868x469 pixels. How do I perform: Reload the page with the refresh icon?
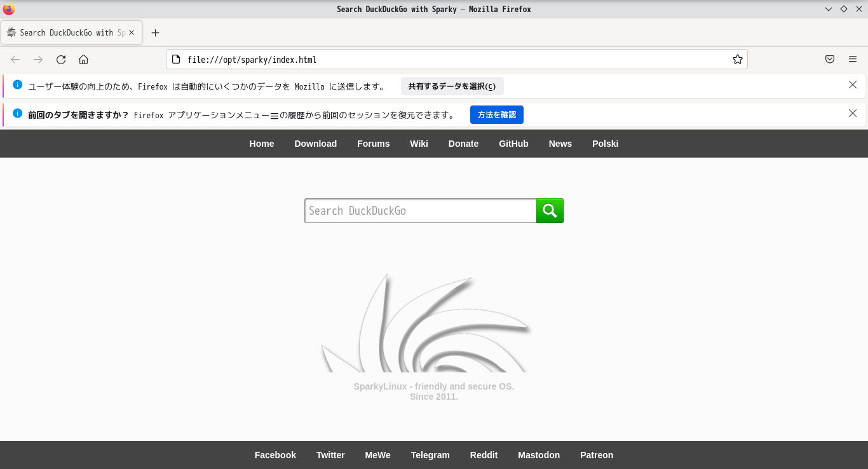(x=61, y=60)
